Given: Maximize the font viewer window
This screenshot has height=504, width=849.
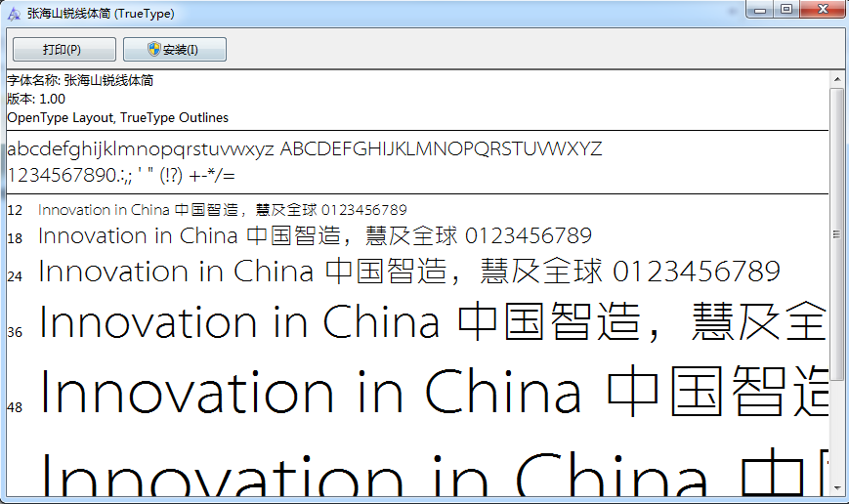Looking at the screenshot, I should (786, 9).
